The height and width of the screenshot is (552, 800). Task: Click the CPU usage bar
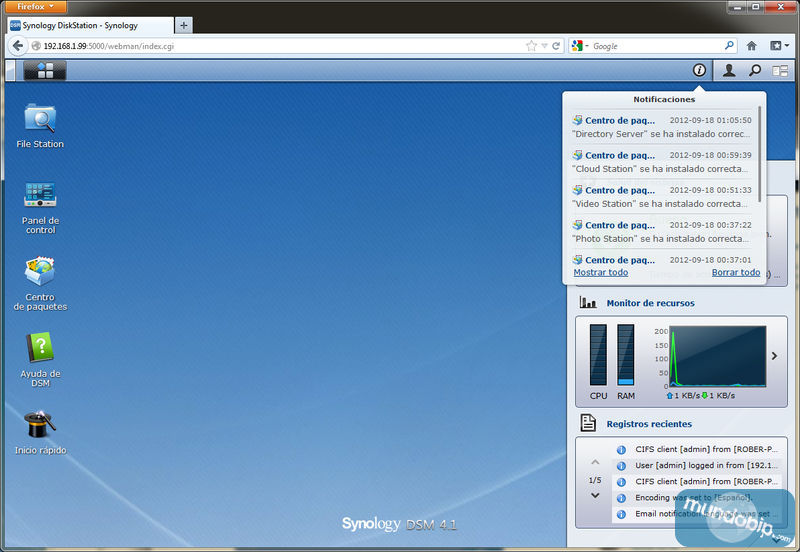tap(598, 355)
